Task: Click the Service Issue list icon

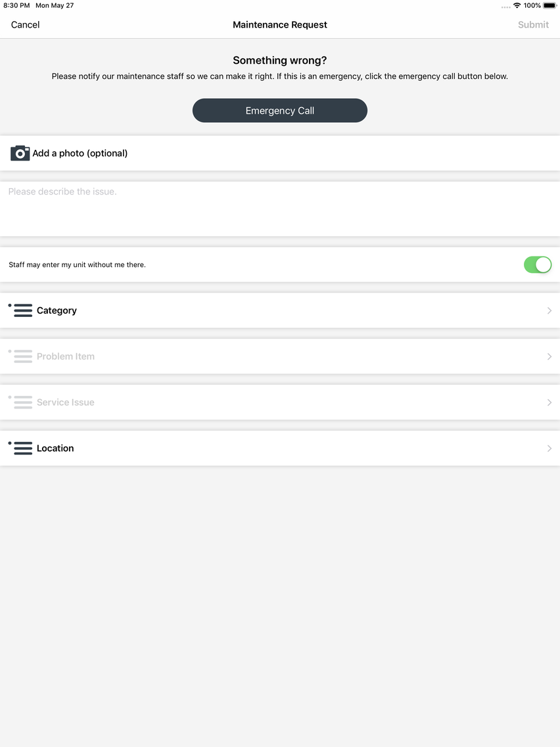Action: coord(20,402)
